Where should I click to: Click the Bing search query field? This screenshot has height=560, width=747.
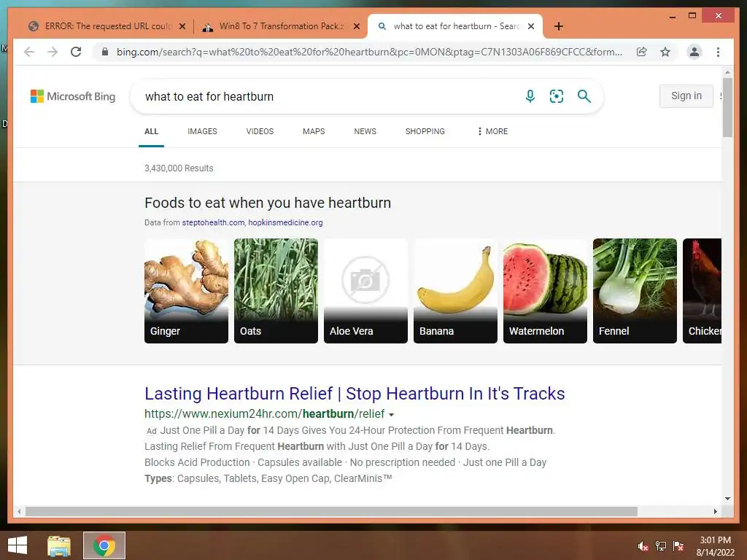(329, 97)
